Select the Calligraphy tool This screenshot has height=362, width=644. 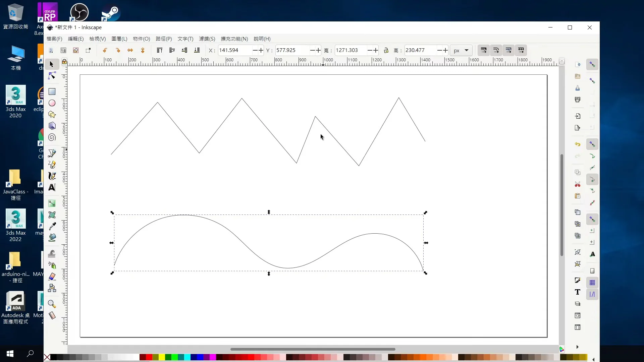52,176
